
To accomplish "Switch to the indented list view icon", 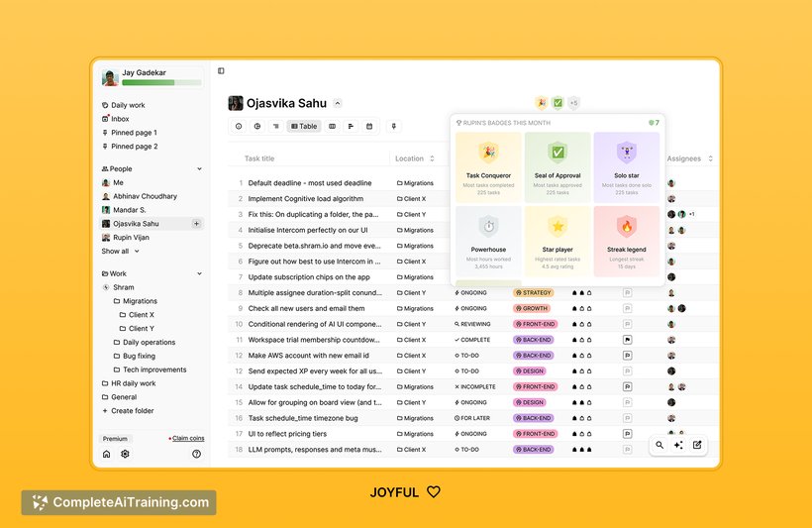I will pyautogui.click(x=276, y=126).
